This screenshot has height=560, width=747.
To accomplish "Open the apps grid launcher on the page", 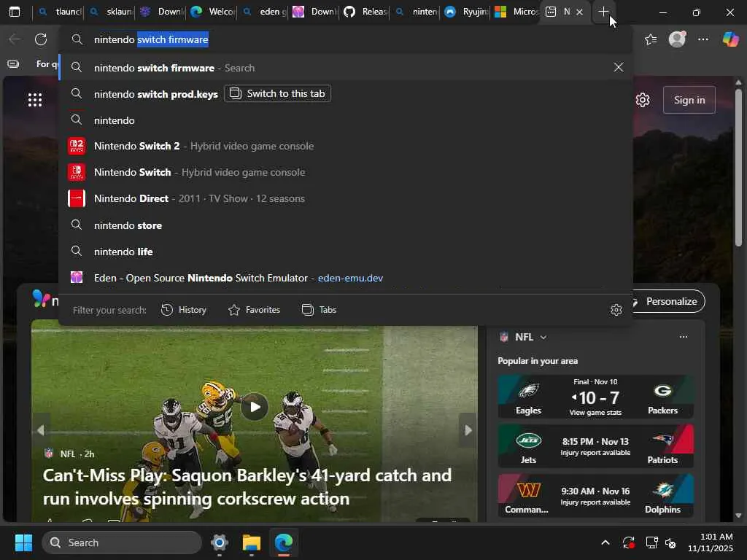I will tap(35, 100).
